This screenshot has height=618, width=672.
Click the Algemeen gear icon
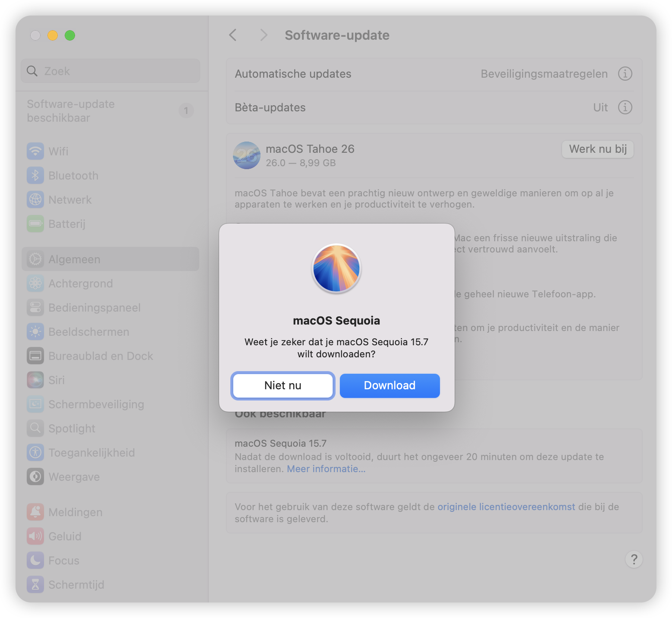pos(35,259)
